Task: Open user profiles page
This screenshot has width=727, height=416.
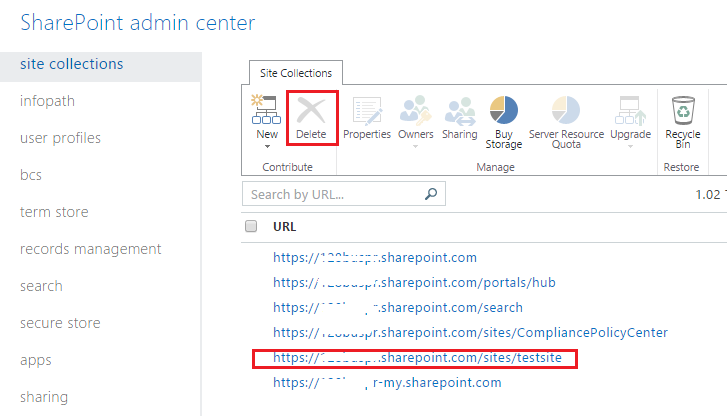Action: 60,138
